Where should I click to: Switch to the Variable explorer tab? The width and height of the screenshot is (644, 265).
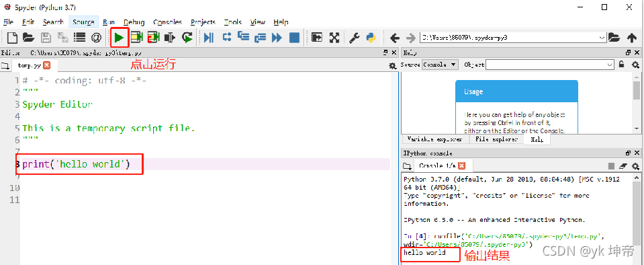pyautogui.click(x=434, y=139)
